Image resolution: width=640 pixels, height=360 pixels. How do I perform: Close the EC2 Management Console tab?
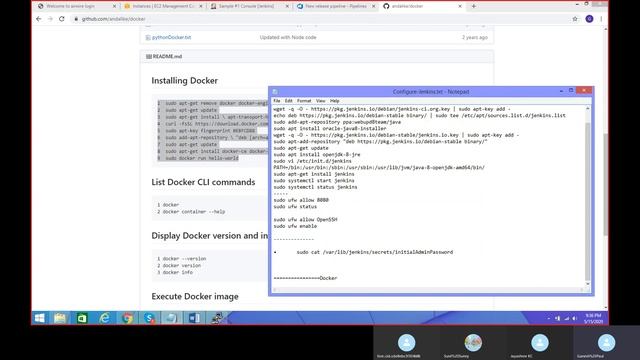pyautogui.click(x=201, y=6)
